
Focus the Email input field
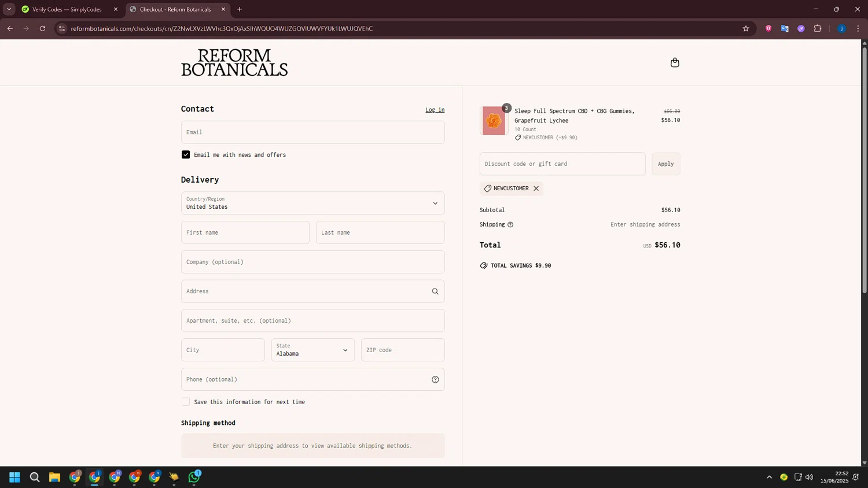(313, 132)
